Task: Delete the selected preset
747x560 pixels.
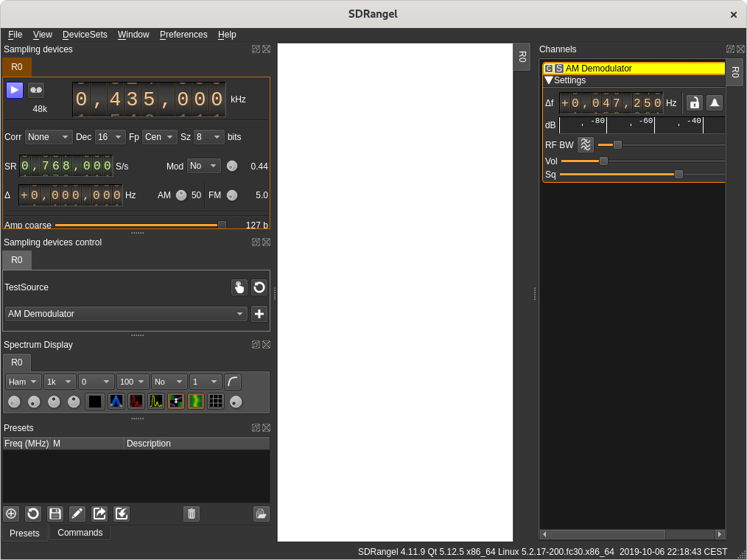Action: [191, 514]
